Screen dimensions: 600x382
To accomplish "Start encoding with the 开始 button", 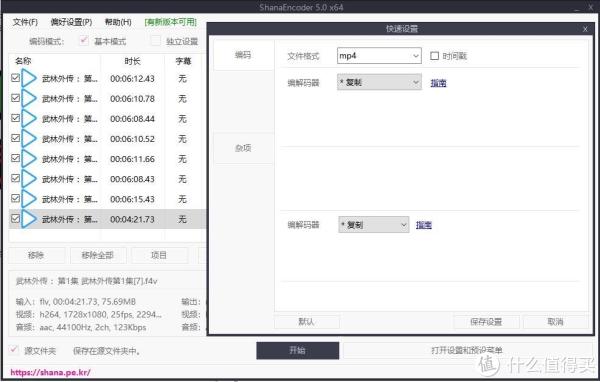I will tap(297, 350).
